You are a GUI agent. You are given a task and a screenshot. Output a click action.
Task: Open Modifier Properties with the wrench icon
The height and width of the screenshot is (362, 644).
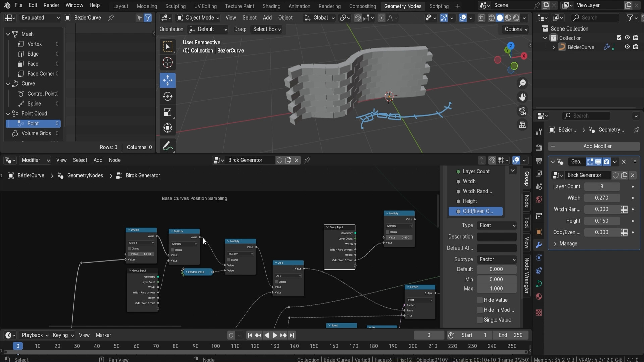539,245
